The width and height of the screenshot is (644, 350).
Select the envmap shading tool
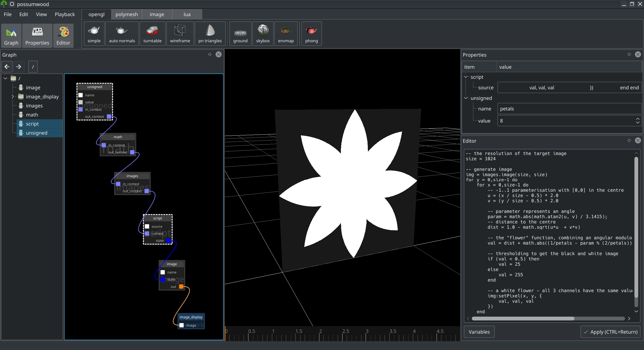click(286, 34)
